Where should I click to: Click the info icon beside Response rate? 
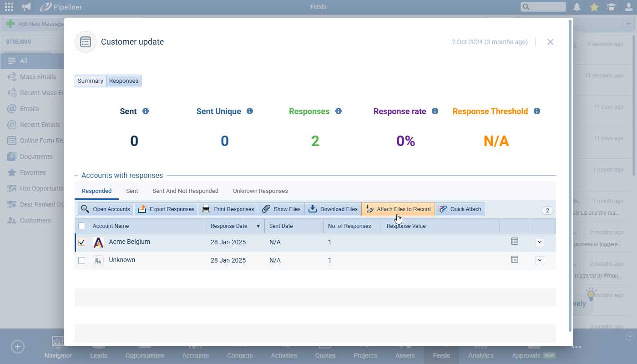435,111
